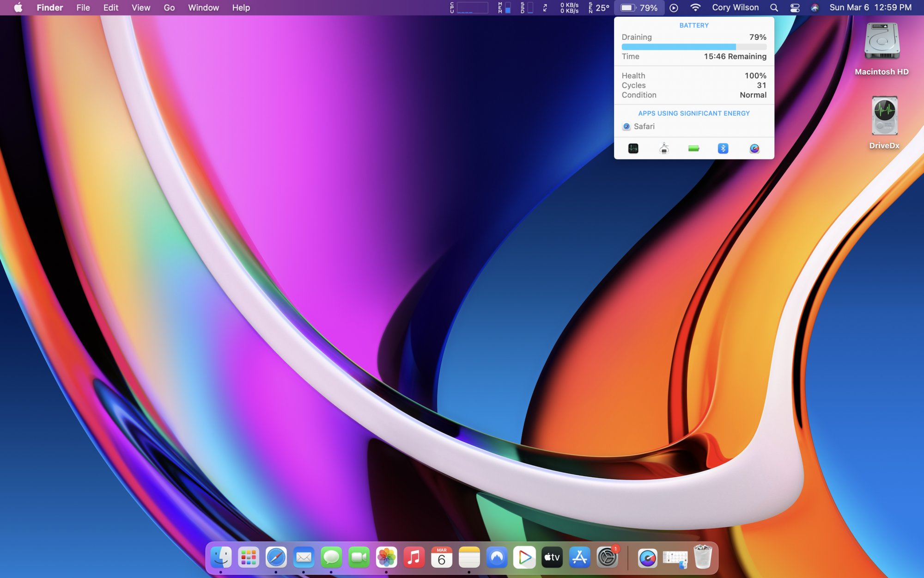The width and height of the screenshot is (924, 578).
Task: Click Cory Wilson user name in menu bar
Action: click(735, 8)
